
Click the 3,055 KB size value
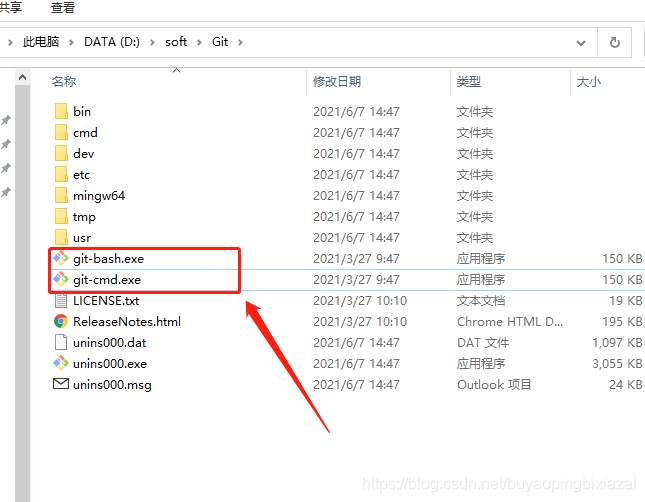[x=617, y=363]
